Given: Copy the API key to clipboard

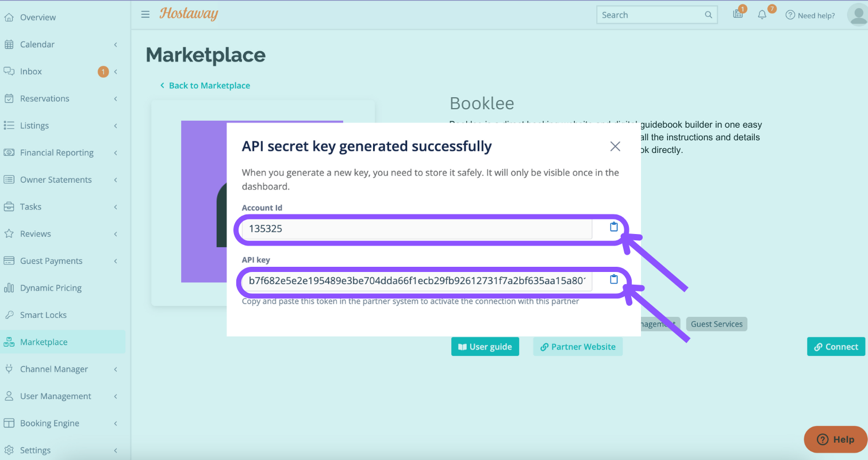Looking at the screenshot, I should [613, 279].
